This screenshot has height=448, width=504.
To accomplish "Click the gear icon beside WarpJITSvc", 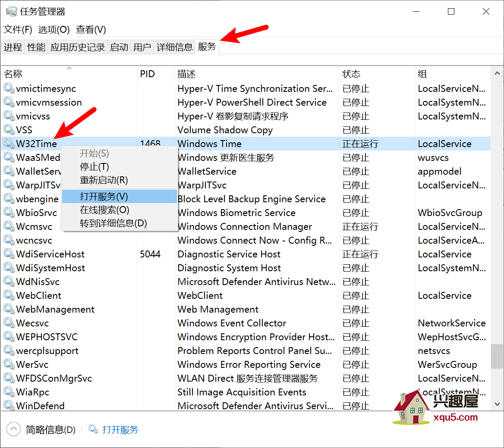I will pos(9,185).
